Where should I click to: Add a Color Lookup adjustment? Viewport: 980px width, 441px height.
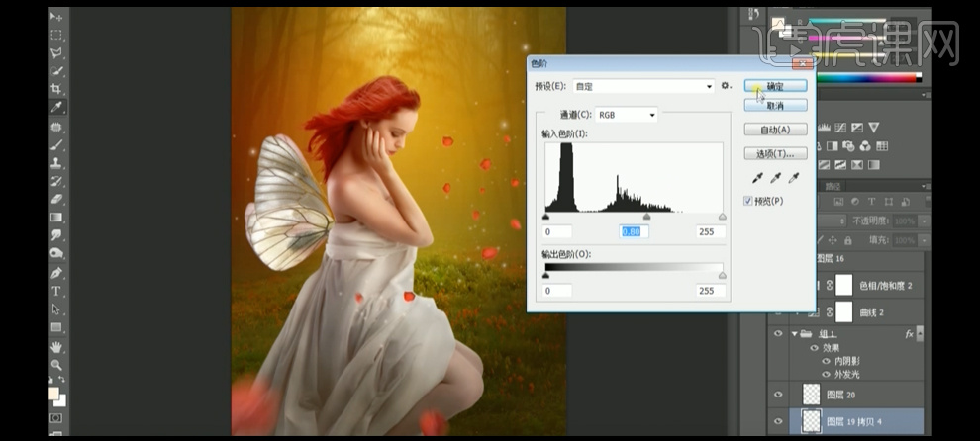(882, 146)
